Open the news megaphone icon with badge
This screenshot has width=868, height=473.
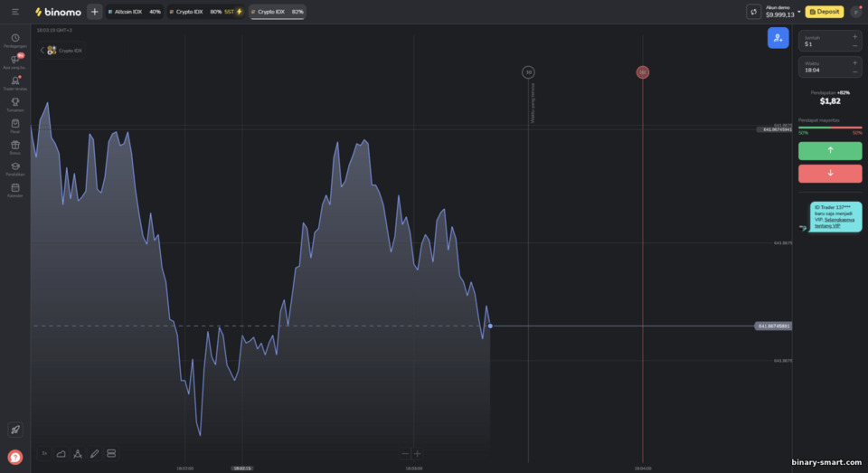click(x=15, y=61)
